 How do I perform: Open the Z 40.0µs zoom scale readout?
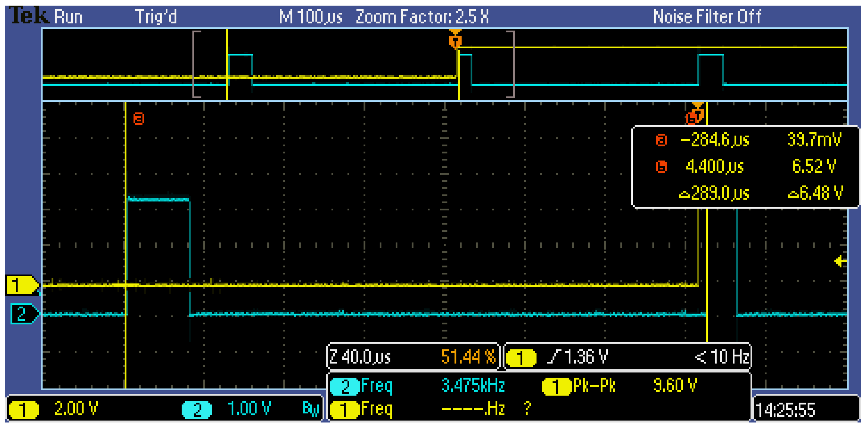[360, 357]
